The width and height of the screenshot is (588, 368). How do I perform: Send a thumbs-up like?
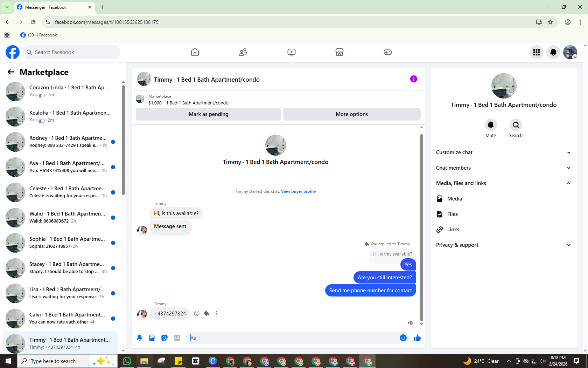[417, 338]
